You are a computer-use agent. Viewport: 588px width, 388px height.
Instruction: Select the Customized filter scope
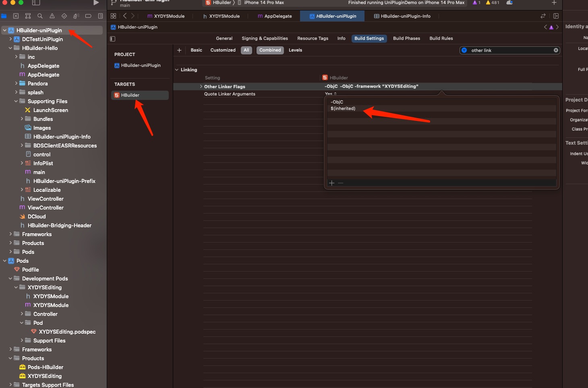(x=223, y=50)
